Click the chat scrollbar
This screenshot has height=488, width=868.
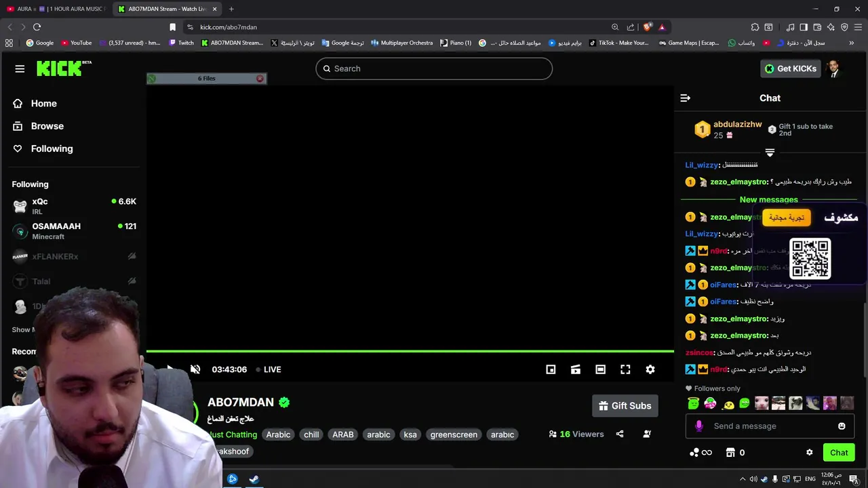pyautogui.click(x=864, y=339)
